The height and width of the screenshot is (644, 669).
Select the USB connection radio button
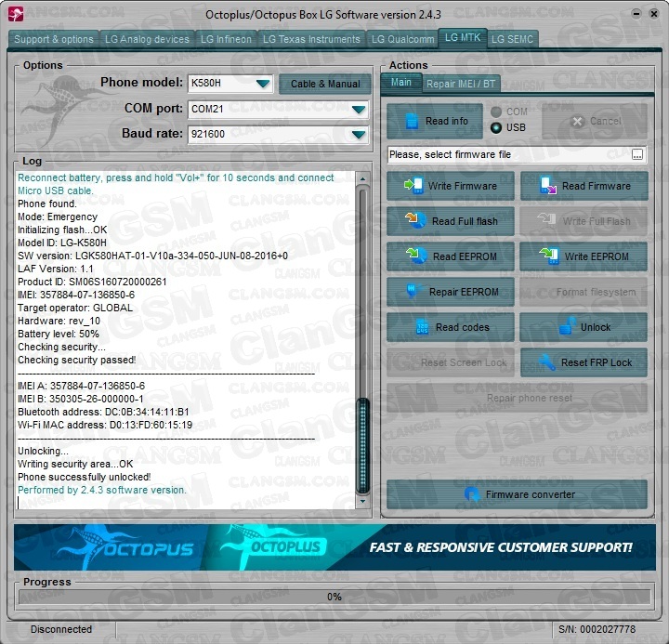tap(496, 127)
